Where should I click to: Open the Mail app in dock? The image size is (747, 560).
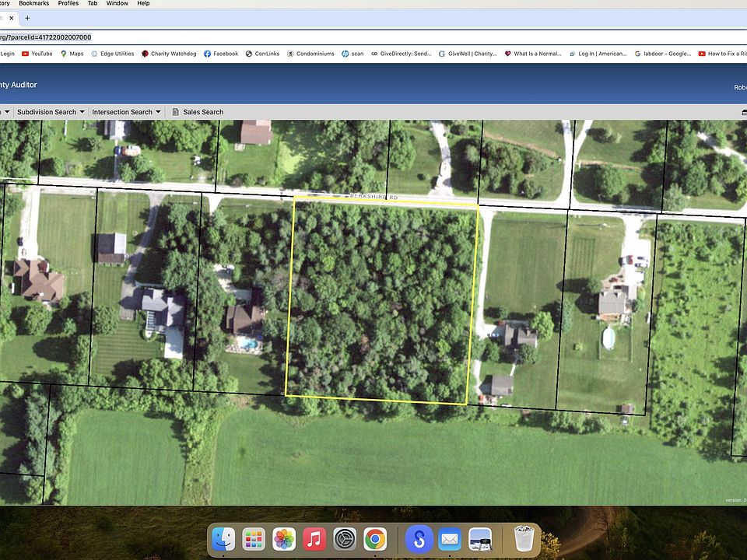pyautogui.click(x=449, y=539)
